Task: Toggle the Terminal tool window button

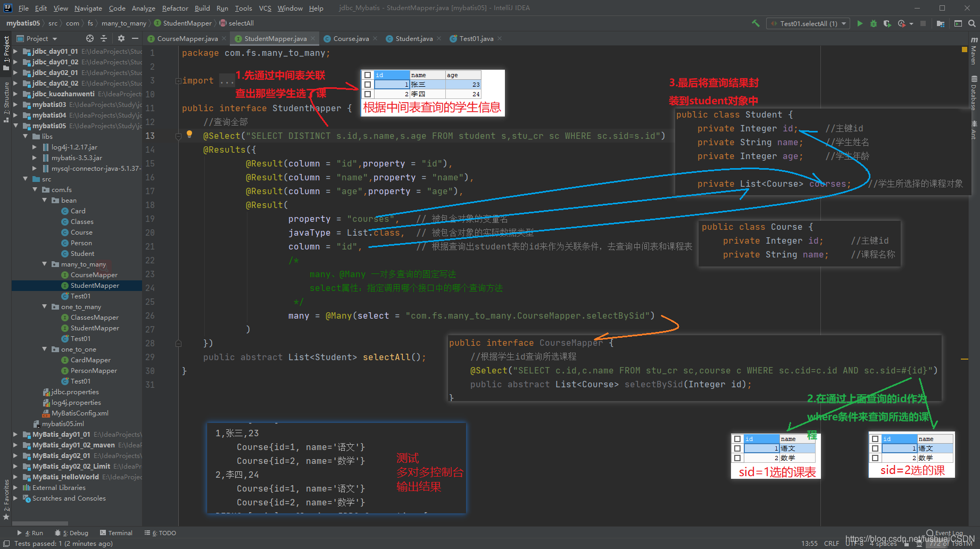Action: pos(116,533)
